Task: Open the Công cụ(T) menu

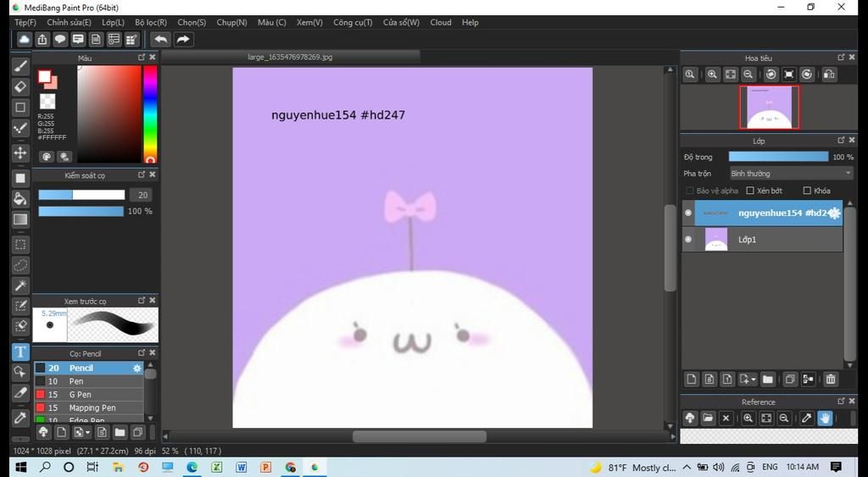Action: tap(353, 23)
